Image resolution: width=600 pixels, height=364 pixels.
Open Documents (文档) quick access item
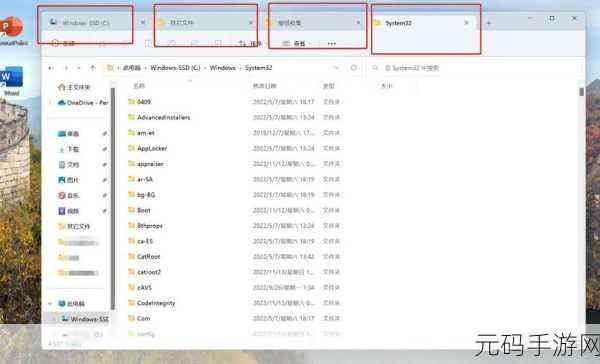point(68,165)
